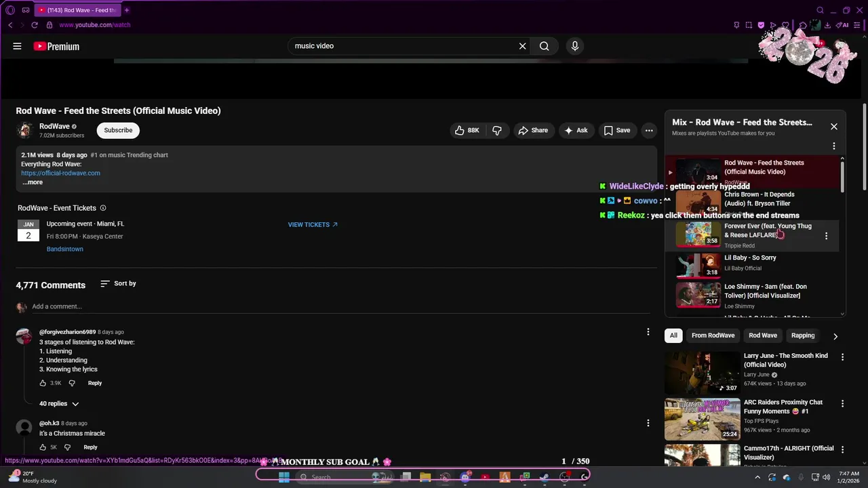The image size is (868, 488).
Task: Select the From RodWave filter chip
Action: (713, 335)
